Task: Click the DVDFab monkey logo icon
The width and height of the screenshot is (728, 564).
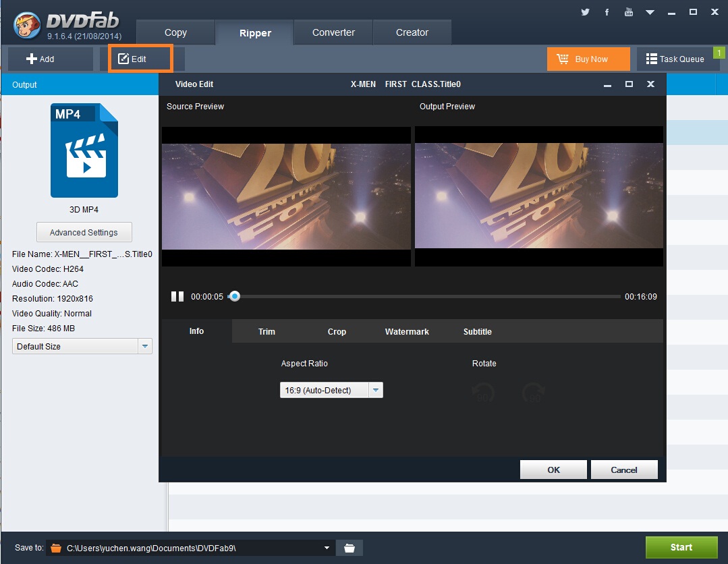Action: tap(27, 24)
